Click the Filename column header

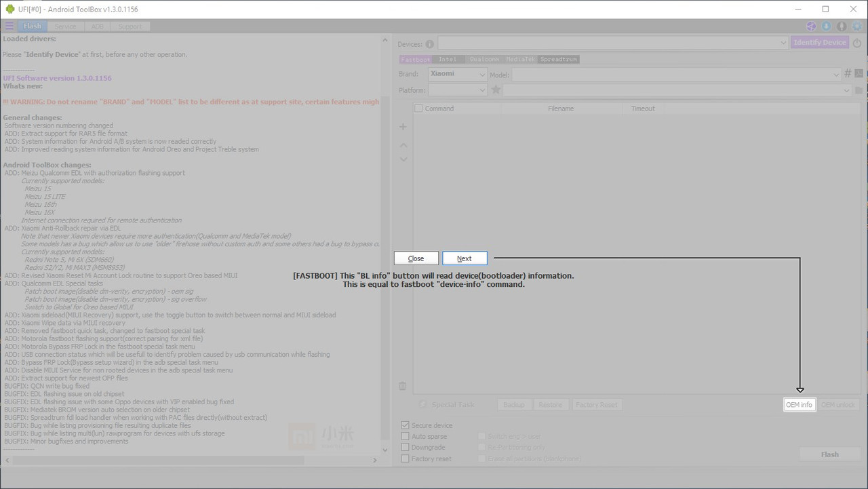(561, 109)
